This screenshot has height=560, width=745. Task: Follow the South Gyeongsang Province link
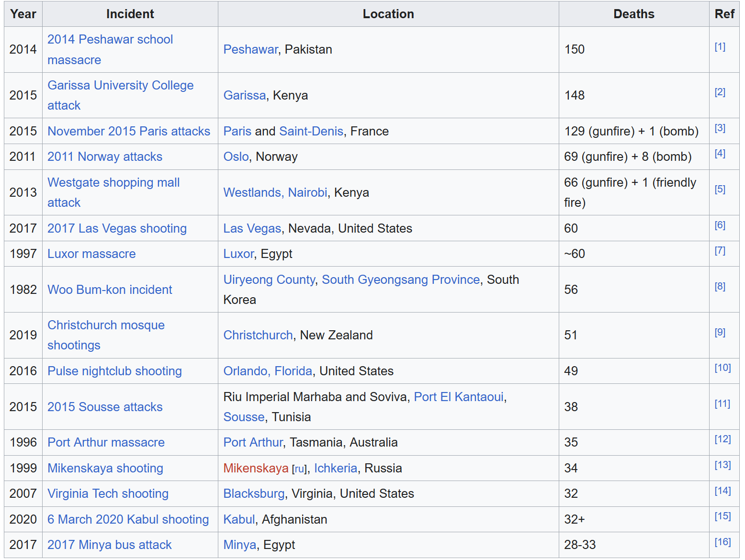(401, 280)
